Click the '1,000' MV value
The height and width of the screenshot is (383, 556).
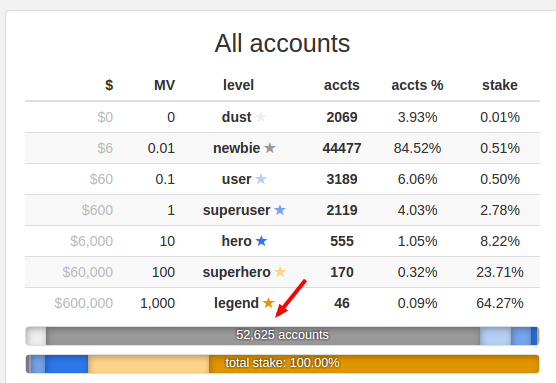pos(157,304)
